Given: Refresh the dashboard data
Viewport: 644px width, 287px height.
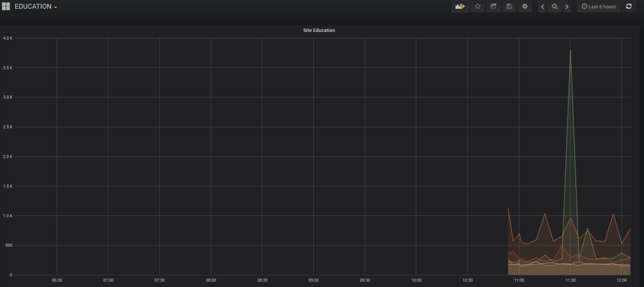Looking at the screenshot, I should 628,6.
